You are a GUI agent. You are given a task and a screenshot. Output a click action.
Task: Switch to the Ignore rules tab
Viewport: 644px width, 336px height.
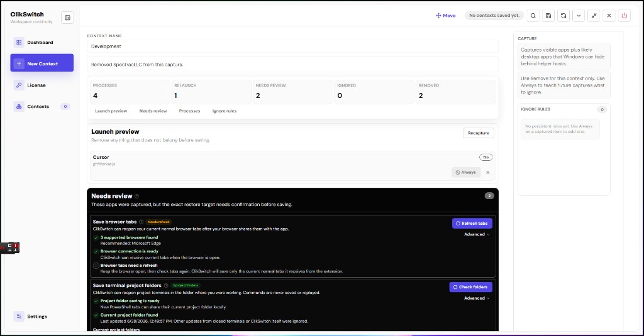[x=225, y=111]
